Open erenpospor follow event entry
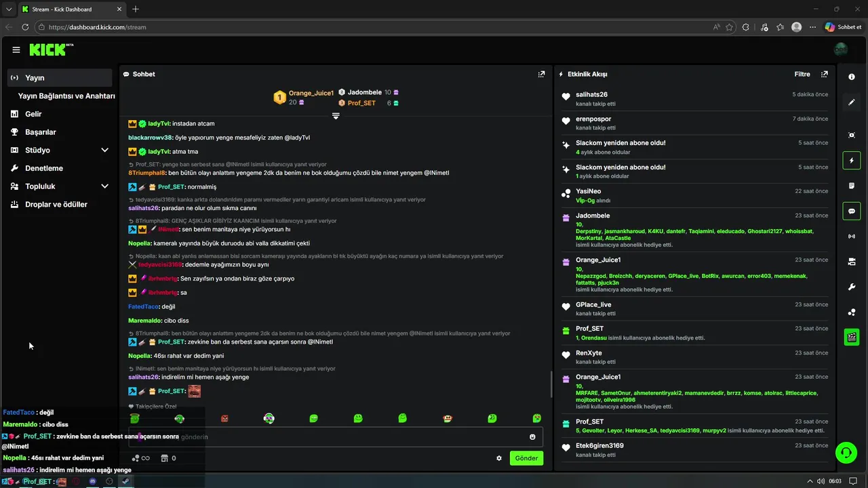 click(x=695, y=123)
